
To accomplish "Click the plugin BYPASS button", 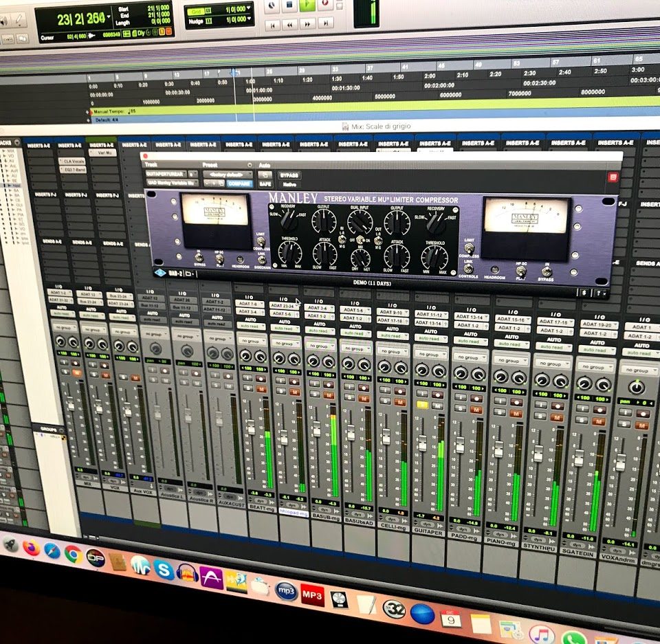I will tap(289, 175).
